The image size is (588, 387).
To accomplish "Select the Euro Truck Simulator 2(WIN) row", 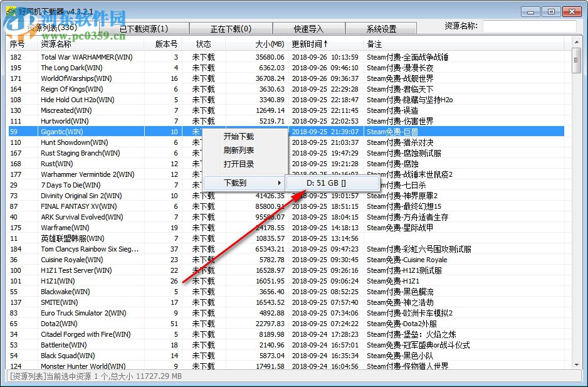I will (285, 313).
